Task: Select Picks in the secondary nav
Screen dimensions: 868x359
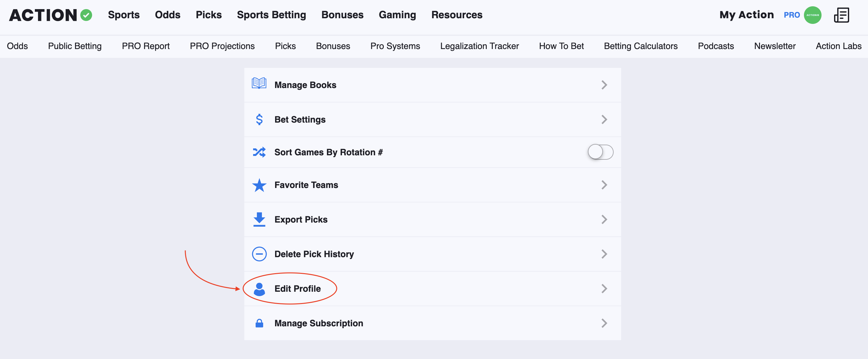Action: point(285,46)
